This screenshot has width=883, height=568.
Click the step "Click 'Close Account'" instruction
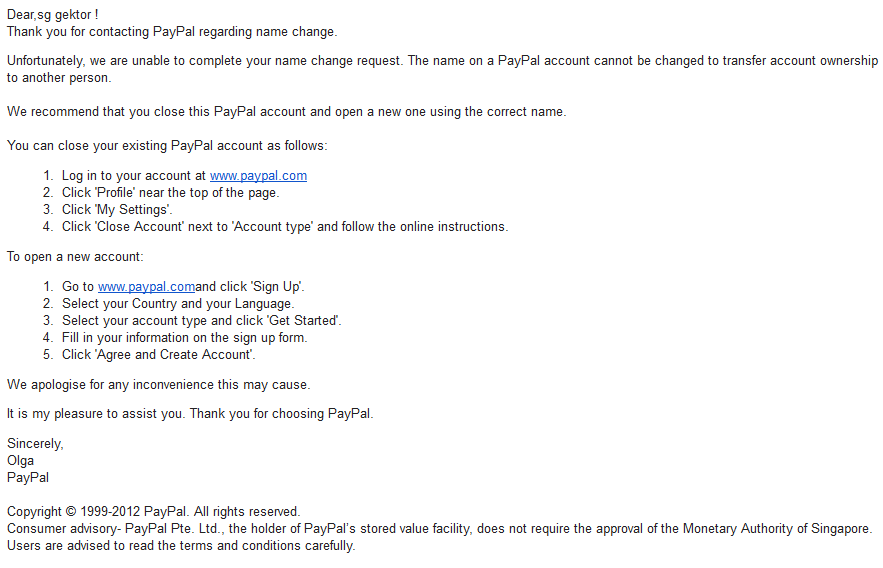(x=284, y=227)
